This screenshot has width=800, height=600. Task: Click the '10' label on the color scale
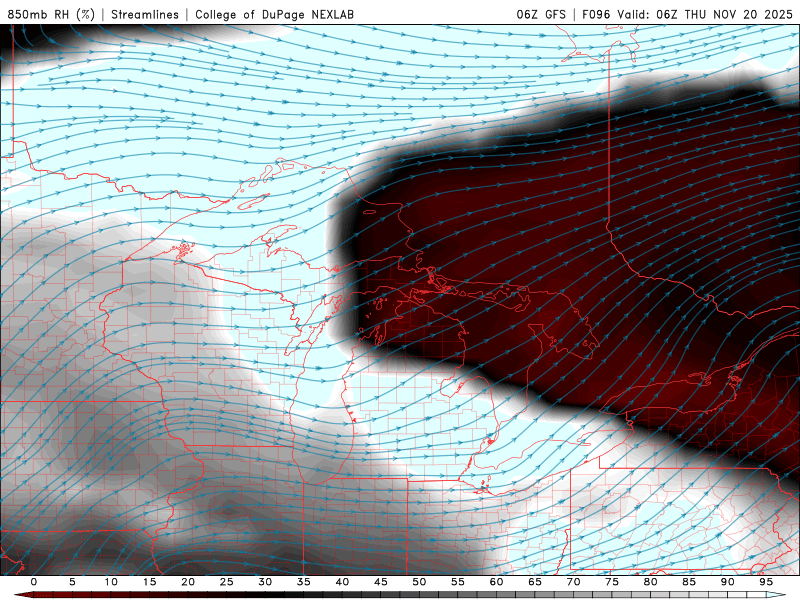tap(111, 582)
